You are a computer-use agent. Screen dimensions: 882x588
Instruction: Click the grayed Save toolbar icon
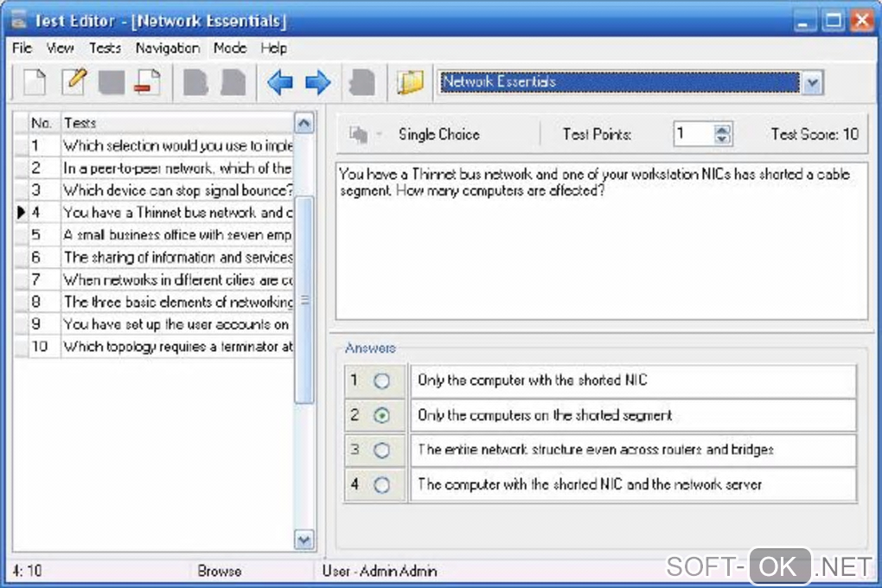click(112, 83)
